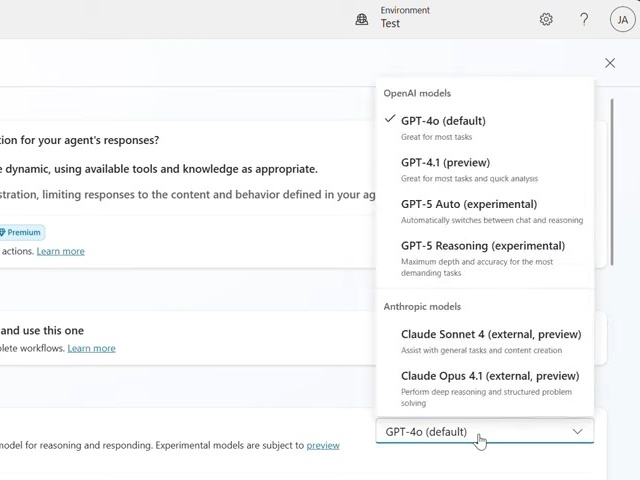This screenshot has width=640, height=480.
Task: Pick GPT-5 Reasoning (experimental) option
Action: coord(482,245)
